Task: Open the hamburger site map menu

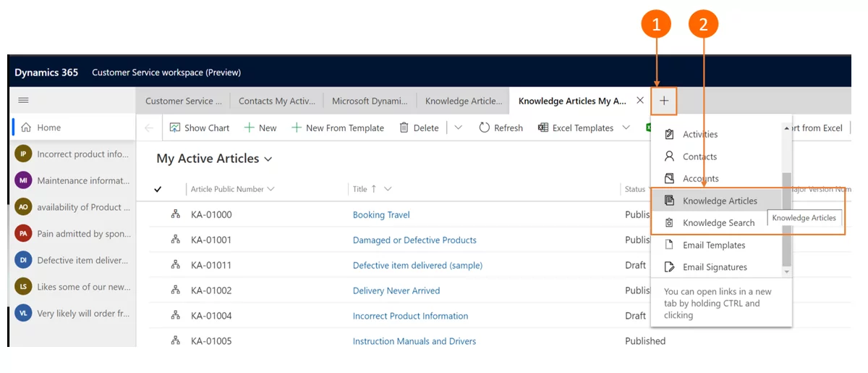Action: [x=23, y=100]
